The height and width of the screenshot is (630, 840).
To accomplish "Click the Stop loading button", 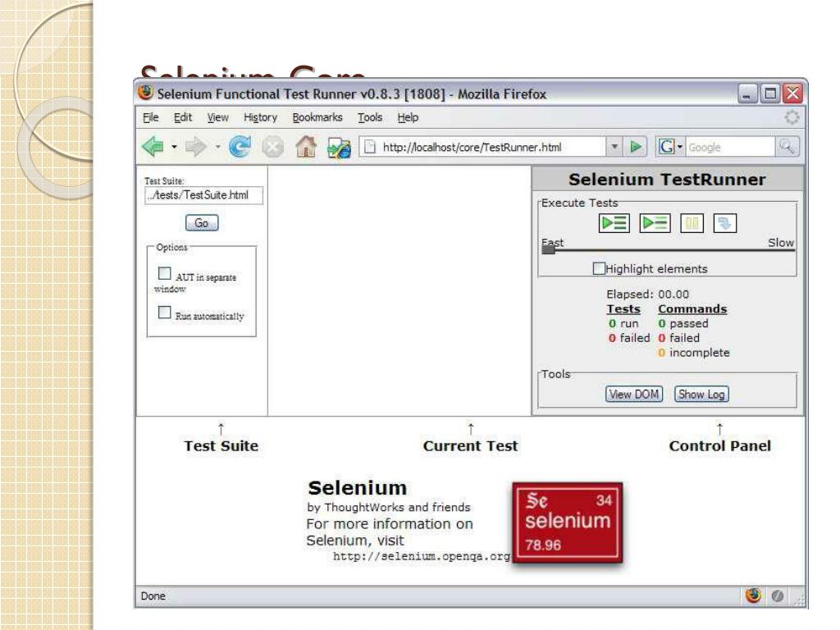I will (x=272, y=146).
